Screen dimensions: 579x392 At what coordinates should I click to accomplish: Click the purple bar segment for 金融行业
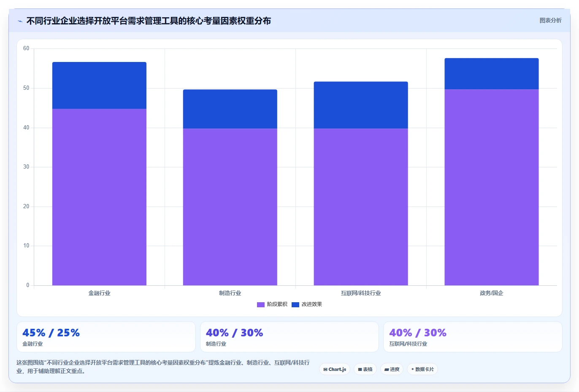point(99,197)
